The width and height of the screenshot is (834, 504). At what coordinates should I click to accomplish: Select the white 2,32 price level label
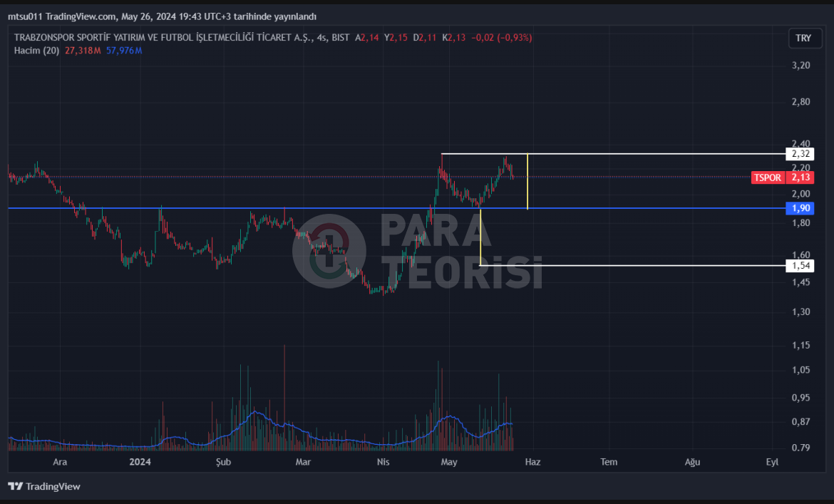(800, 154)
